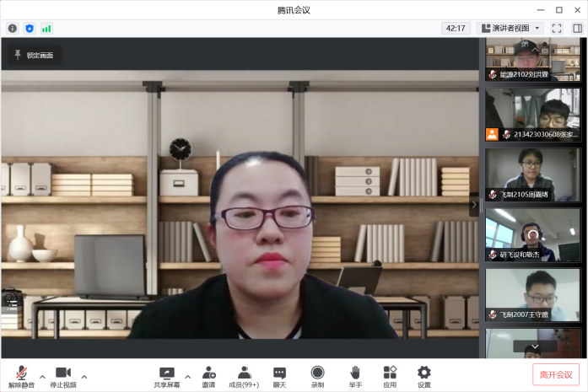Unmute microphone via 解除静音
Viewport: 588px width, 392px height.
[x=20, y=376]
